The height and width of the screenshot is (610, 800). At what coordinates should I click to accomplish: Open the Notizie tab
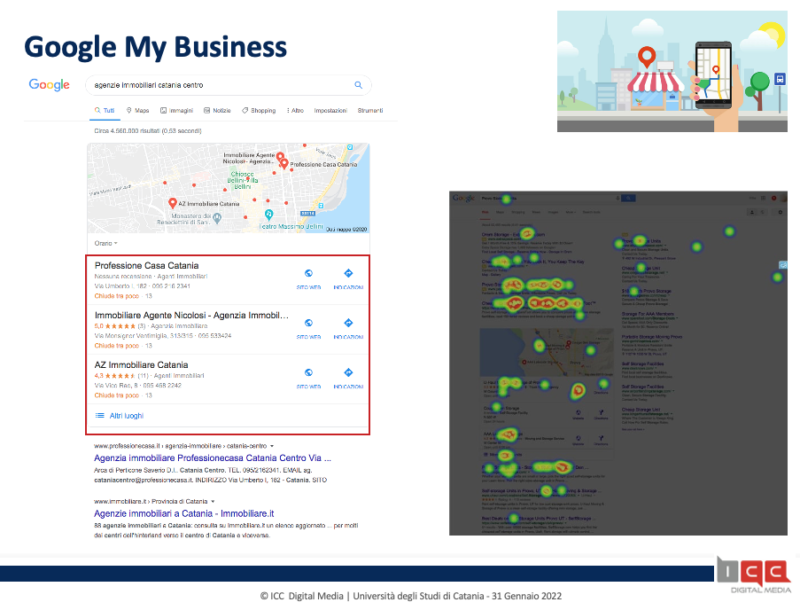217,111
